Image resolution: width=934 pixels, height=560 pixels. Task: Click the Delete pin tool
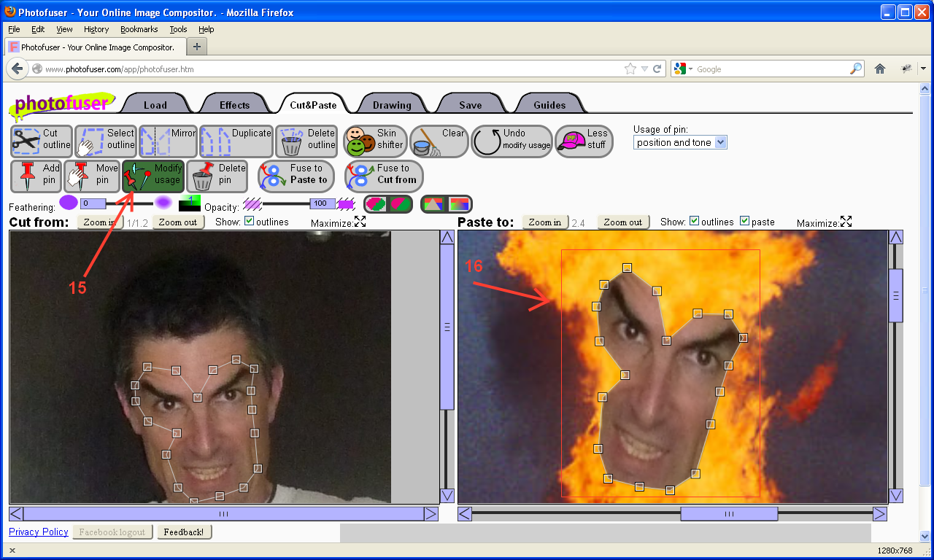pos(217,176)
